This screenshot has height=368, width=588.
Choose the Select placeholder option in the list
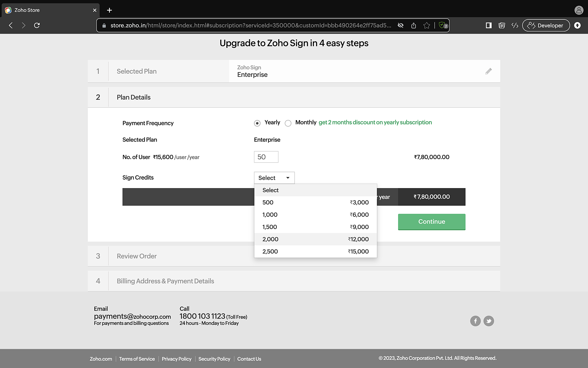pyautogui.click(x=315, y=190)
